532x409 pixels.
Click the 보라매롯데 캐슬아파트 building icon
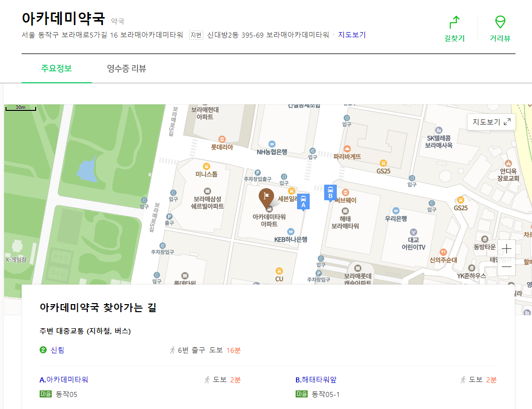point(358,268)
